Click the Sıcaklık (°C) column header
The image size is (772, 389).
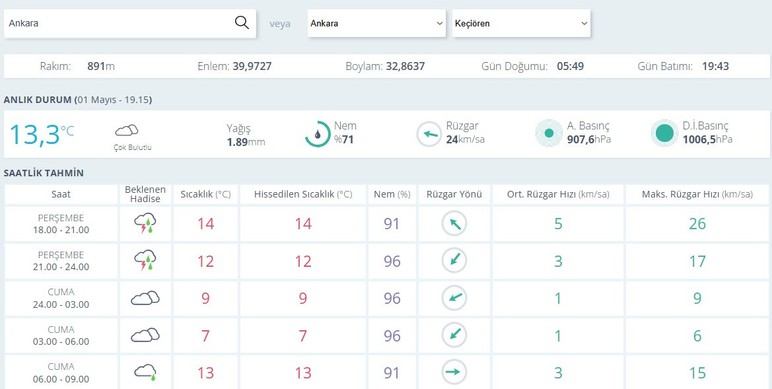tap(205, 194)
